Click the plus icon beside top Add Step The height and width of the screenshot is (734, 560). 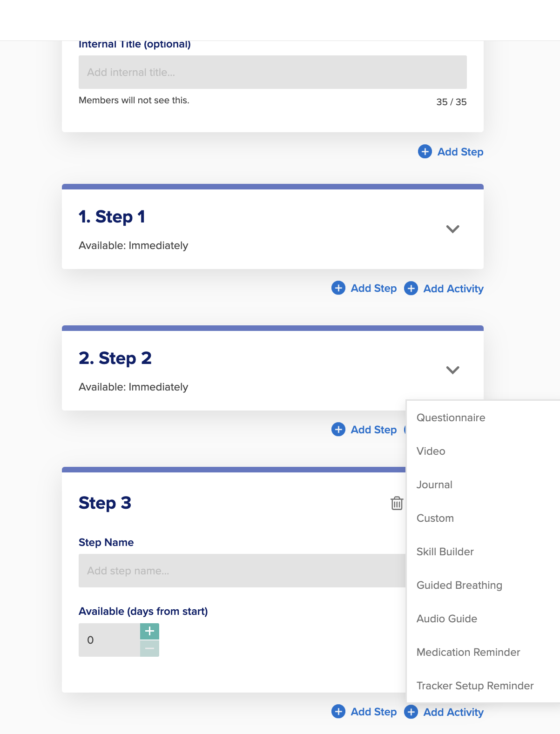point(425,152)
